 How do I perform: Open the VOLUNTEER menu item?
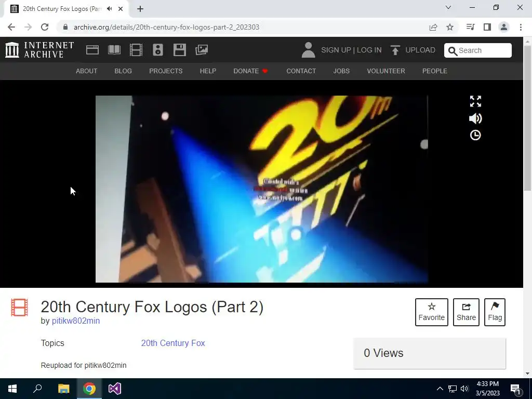coord(386,71)
